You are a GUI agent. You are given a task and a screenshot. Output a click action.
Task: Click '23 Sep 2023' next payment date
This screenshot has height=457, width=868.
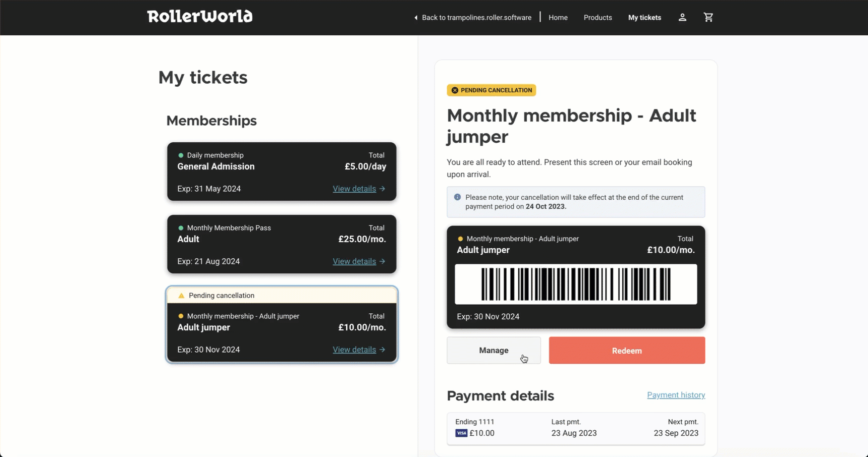coord(676,433)
